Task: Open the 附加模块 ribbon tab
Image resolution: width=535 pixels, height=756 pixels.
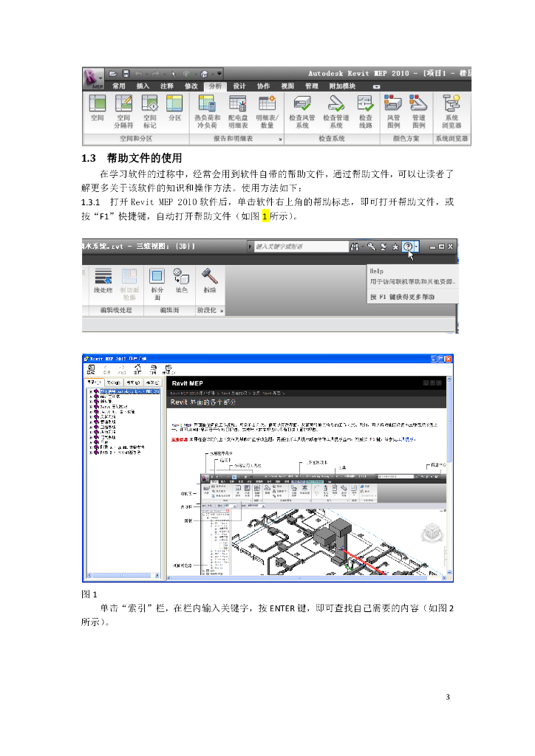Action: [x=343, y=86]
